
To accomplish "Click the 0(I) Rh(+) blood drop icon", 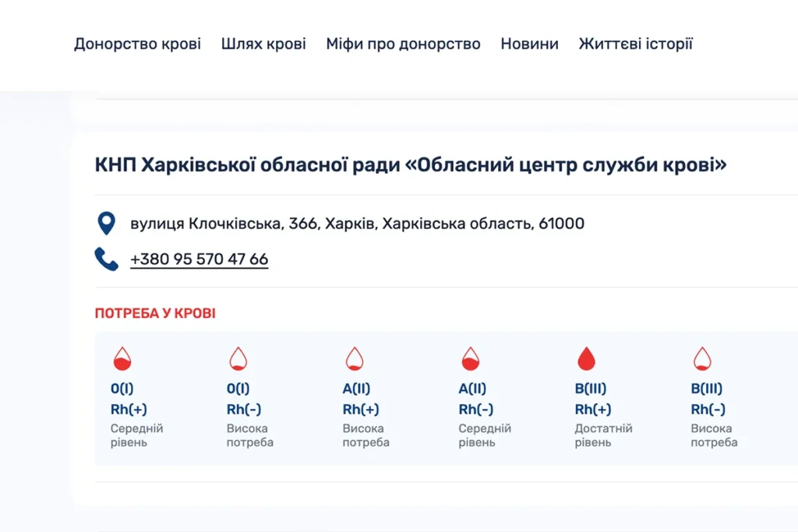I will click(122, 359).
